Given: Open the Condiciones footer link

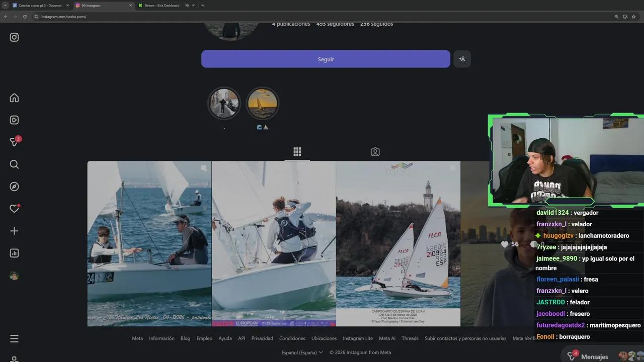Looking at the screenshot, I should click(x=292, y=338).
